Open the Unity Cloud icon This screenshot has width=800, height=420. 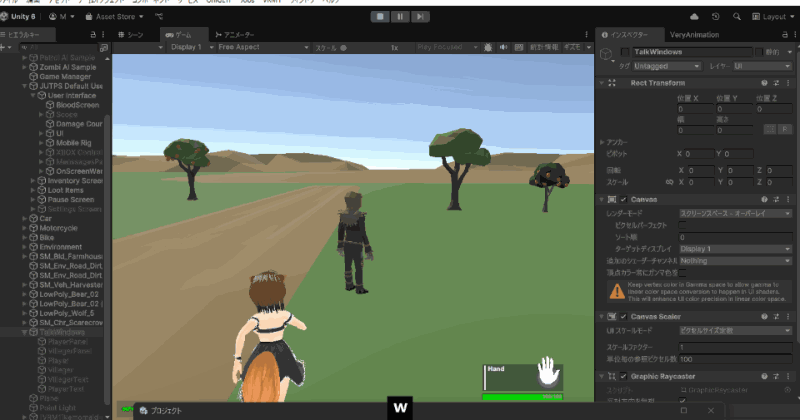(x=694, y=17)
